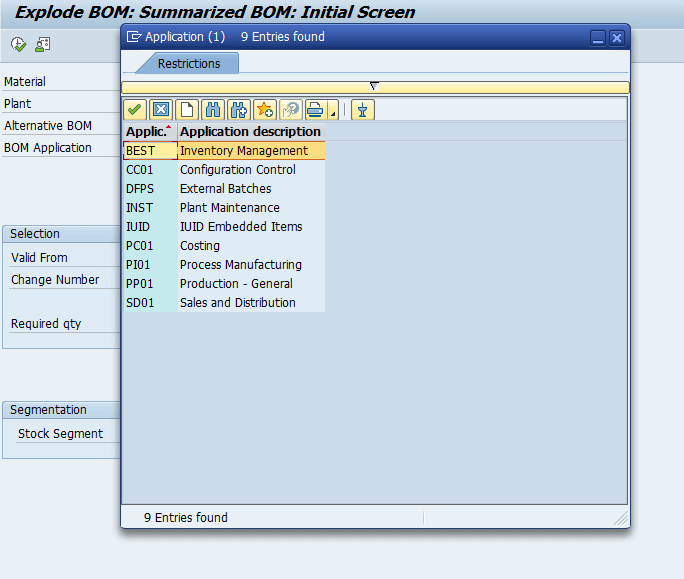The width and height of the screenshot is (684, 579).
Task: Click the Stock Segment label
Action: (61, 434)
